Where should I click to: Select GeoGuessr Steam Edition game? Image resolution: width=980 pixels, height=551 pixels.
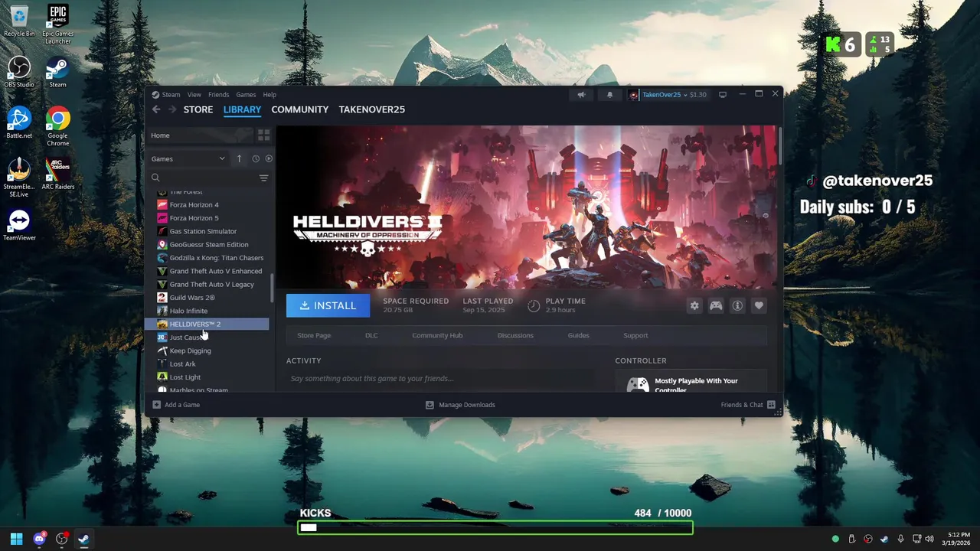click(207, 245)
